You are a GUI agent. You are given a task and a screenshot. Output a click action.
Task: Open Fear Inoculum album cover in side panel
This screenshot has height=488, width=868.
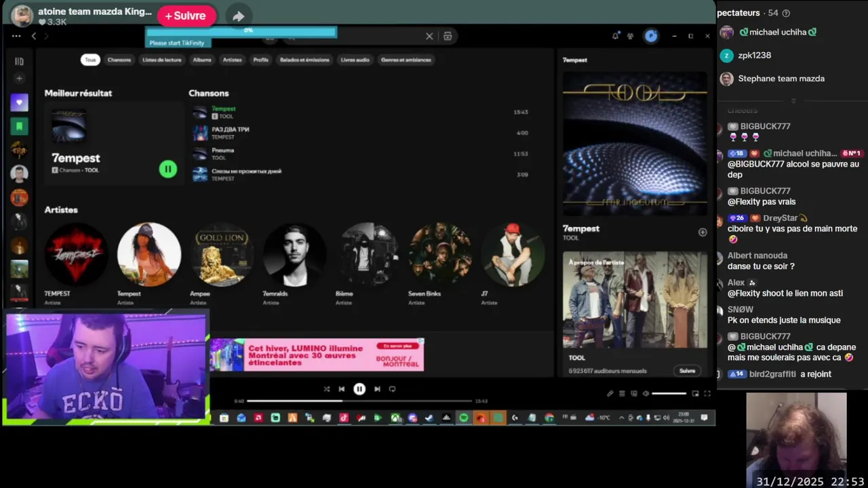click(x=635, y=144)
